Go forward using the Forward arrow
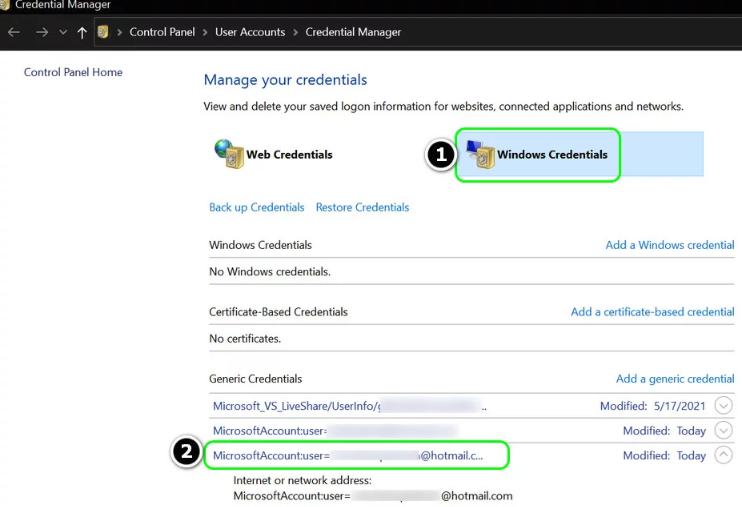Image resolution: width=742 pixels, height=507 pixels. (42, 32)
